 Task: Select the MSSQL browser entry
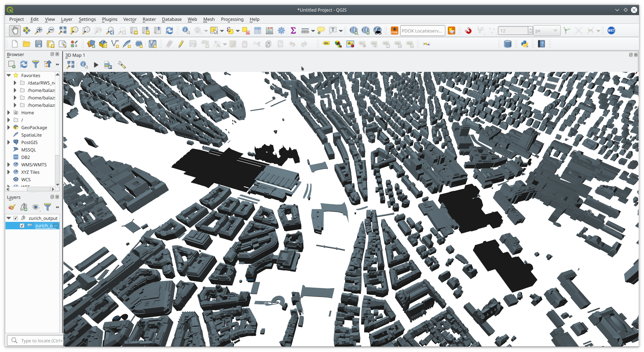click(x=28, y=150)
